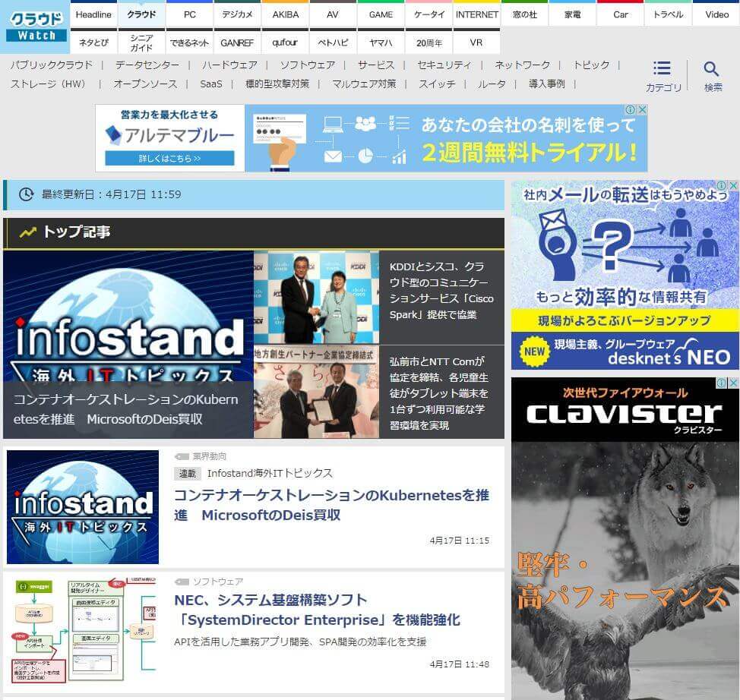740x700 pixels.
Task: Open the オープンソース link
Action: pyautogui.click(x=145, y=84)
